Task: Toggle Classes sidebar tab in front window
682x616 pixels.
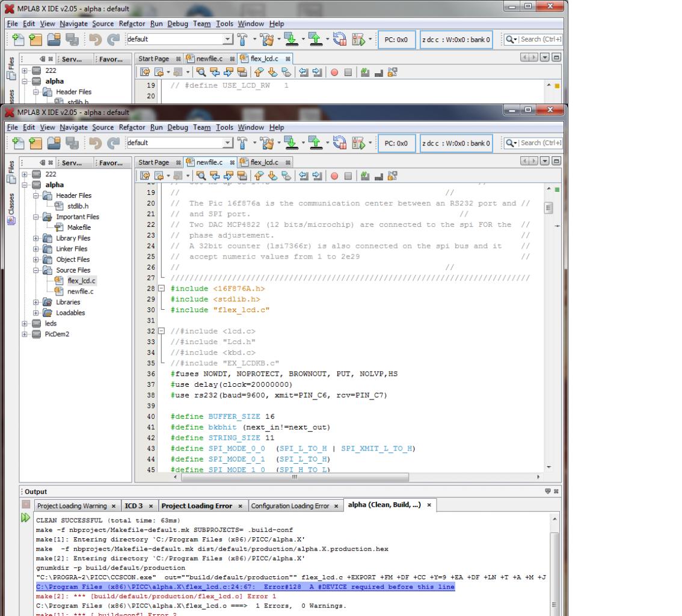Action: point(11,208)
